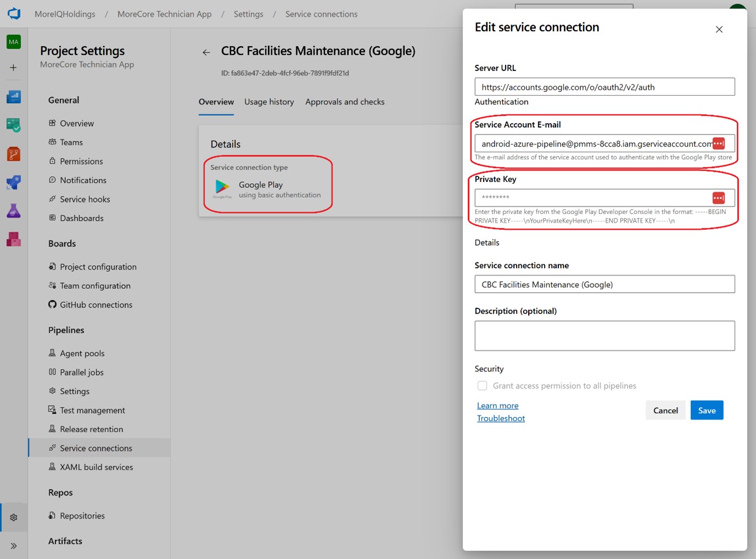The image size is (756, 559).
Task: Open the project switcher via MA avatar
Action: pyautogui.click(x=14, y=41)
